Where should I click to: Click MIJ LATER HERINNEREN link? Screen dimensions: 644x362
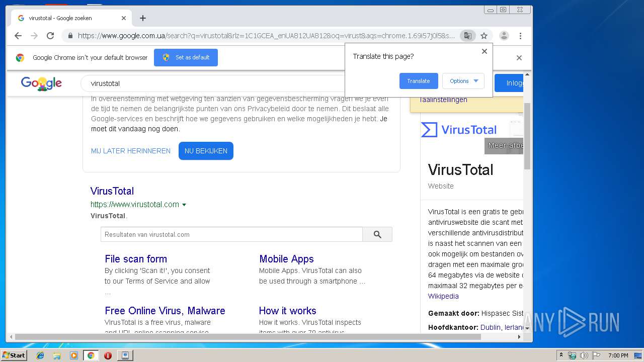click(x=131, y=151)
